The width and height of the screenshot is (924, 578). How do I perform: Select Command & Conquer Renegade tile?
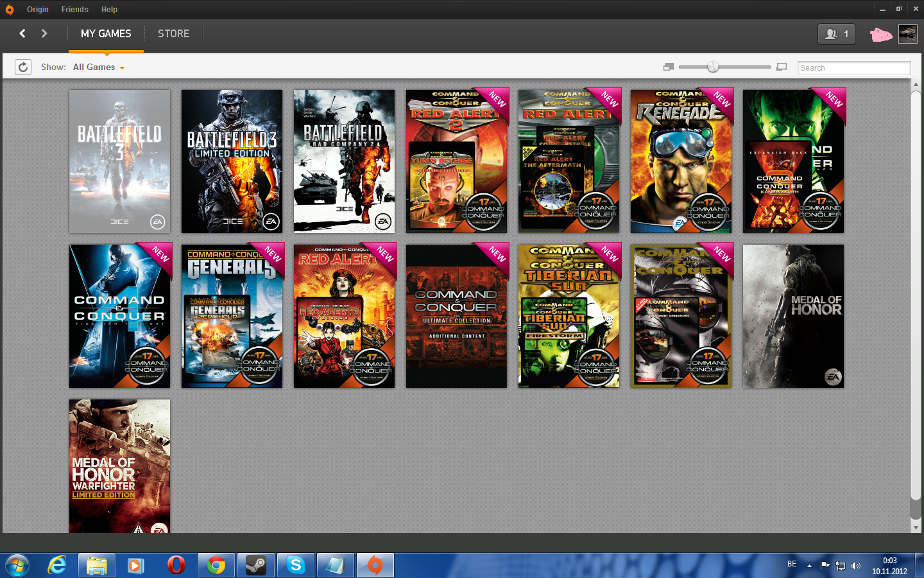[681, 161]
